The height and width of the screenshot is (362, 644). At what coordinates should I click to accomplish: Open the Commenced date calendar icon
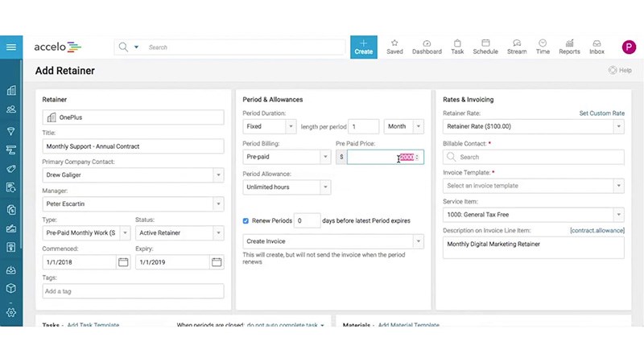click(x=123, y=262)
